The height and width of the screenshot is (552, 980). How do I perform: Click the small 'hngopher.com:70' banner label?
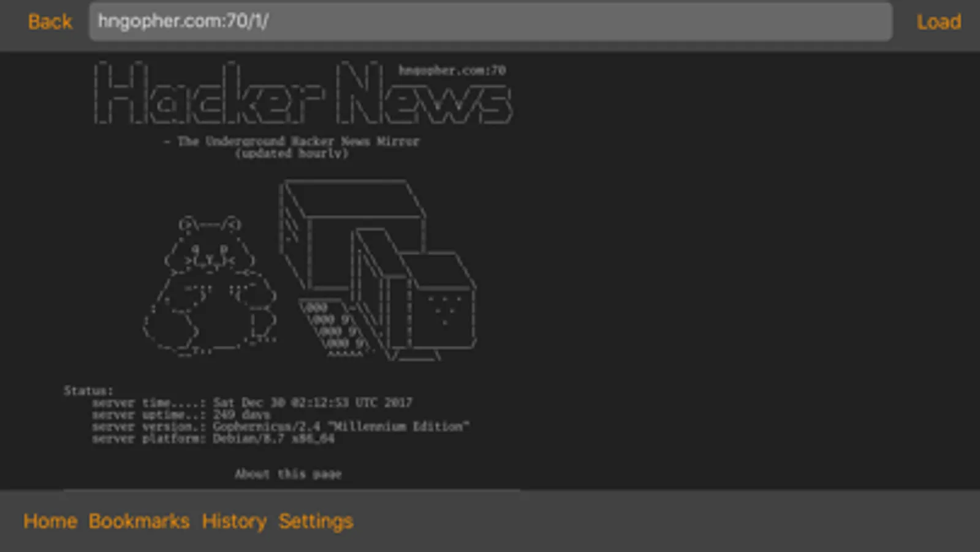[x=452, y=71]
